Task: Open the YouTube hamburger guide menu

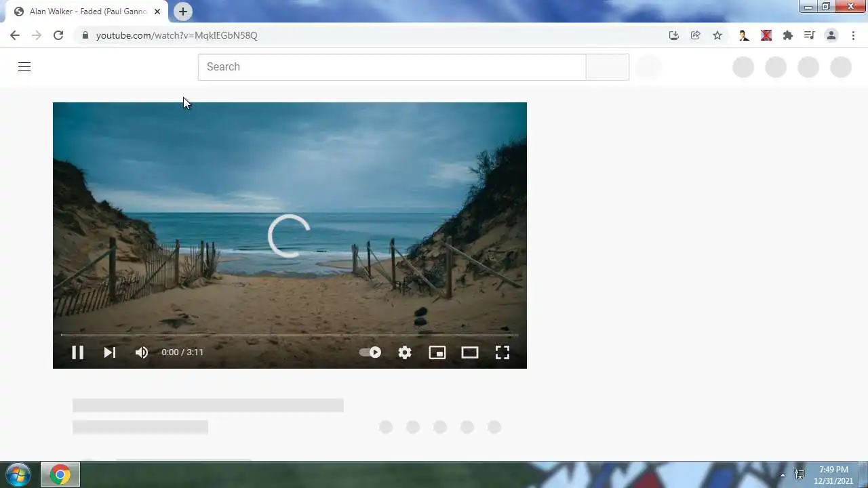Action: (x=24, y=66)
